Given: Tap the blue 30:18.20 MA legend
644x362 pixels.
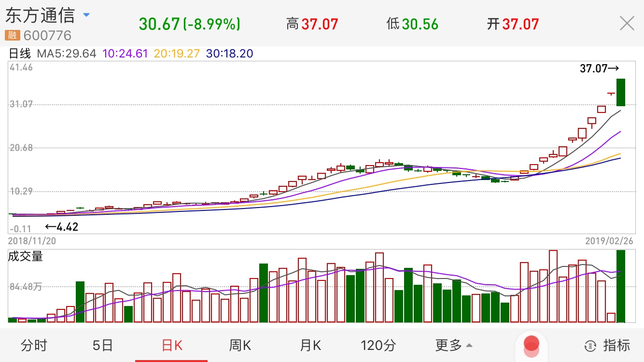Looking at the screenshot, I should [230, 54].
